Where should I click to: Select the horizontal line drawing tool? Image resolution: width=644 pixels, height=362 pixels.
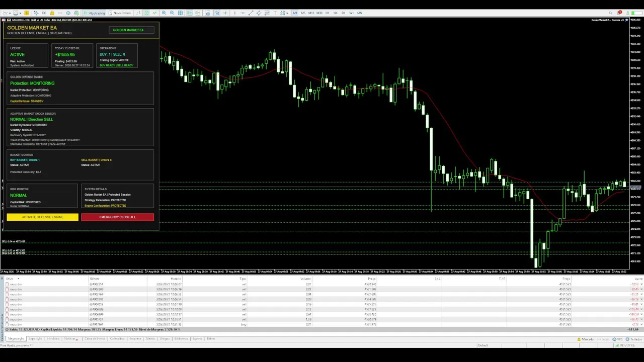click(243, 13)
